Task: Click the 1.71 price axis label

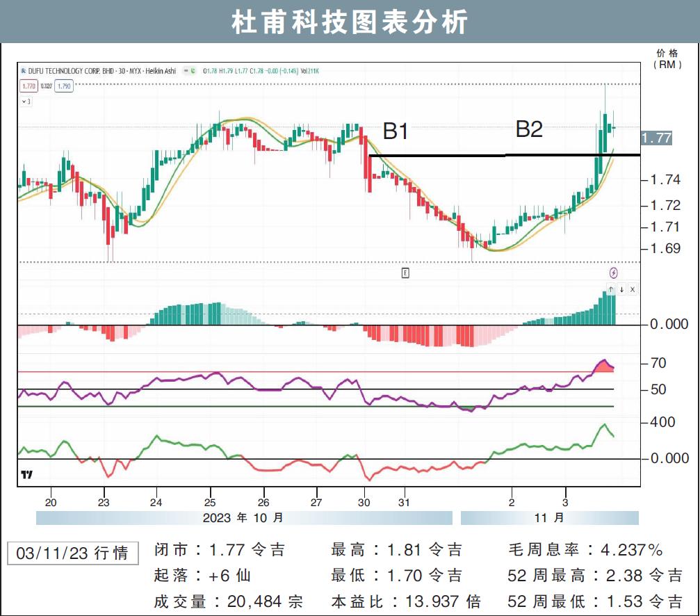Action: (x=665, y=227)
